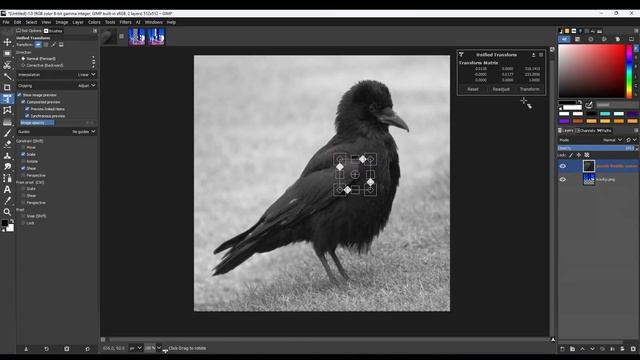Hide the top layer via eye icon
This screenshot has width=640, height=360.
click(x=563, y=166)
